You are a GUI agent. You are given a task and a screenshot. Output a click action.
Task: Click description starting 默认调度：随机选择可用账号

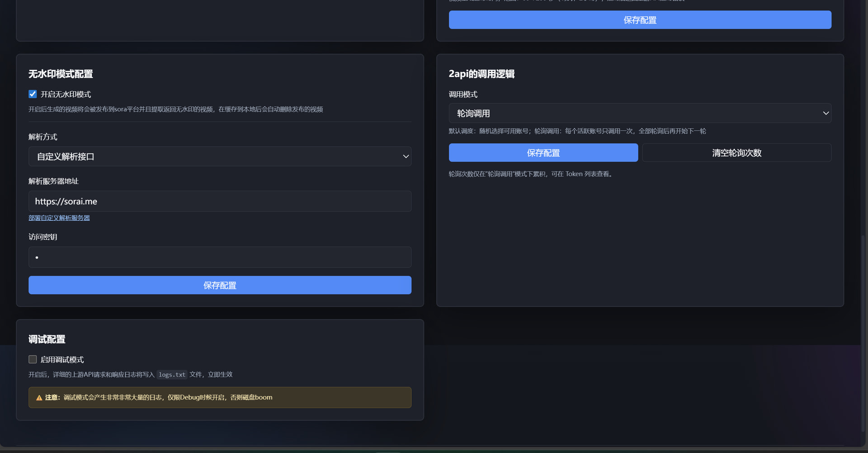click(577, 131)
